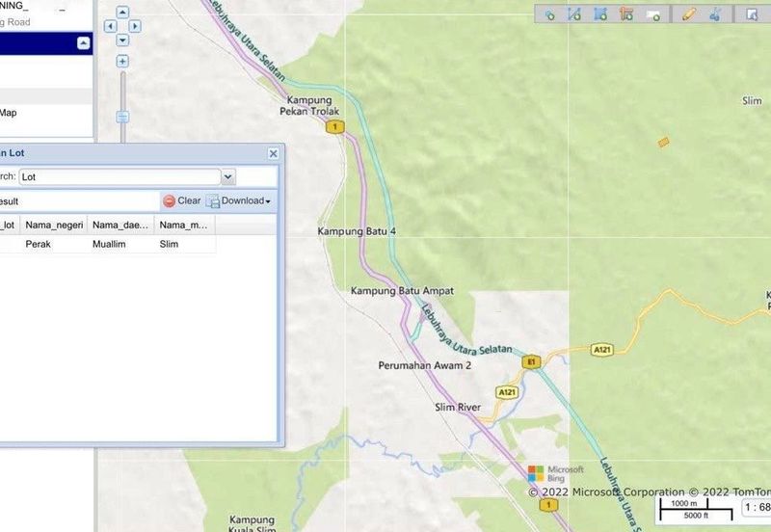771x532 pixels.
Task: Click the Nama_negeri column header
Action: [53, 225]
